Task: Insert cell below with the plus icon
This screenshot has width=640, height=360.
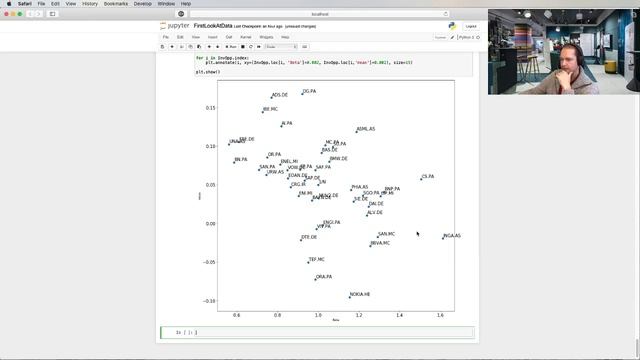Action: (172, 47)
